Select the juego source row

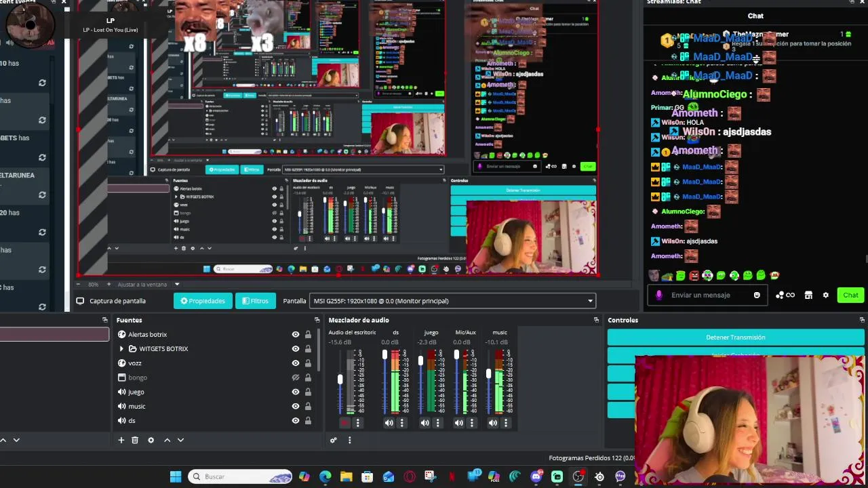point(213,392)
